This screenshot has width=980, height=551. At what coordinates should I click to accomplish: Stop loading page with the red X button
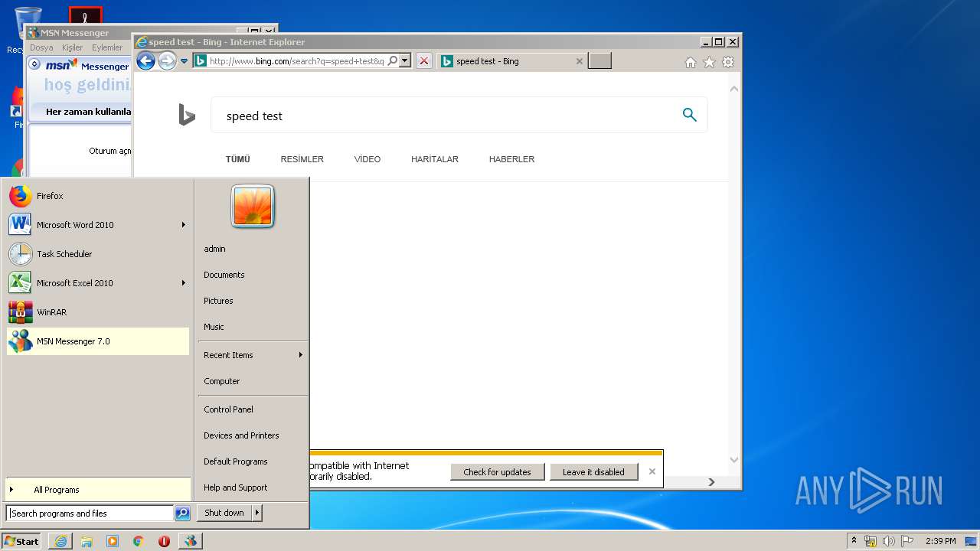423,61
